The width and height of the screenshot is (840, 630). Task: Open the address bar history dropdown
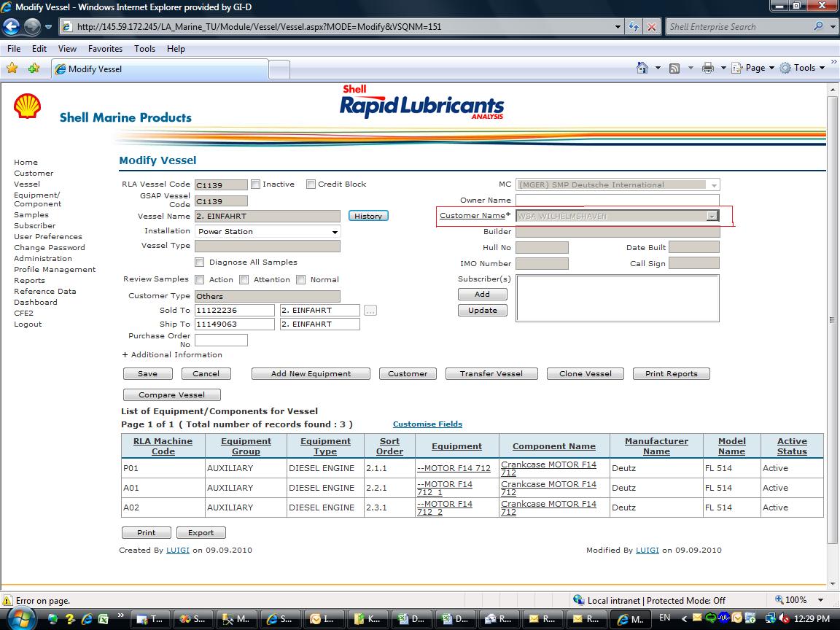(x=617, y=27)
